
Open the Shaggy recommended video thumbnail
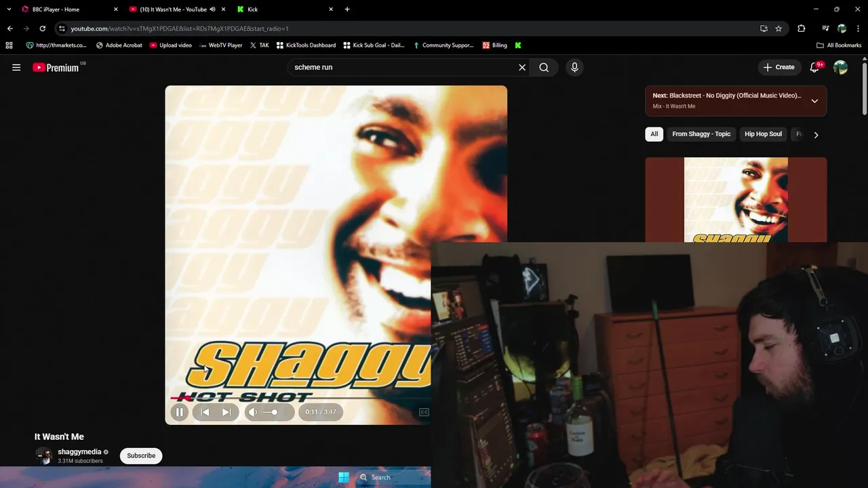point(736,200)
